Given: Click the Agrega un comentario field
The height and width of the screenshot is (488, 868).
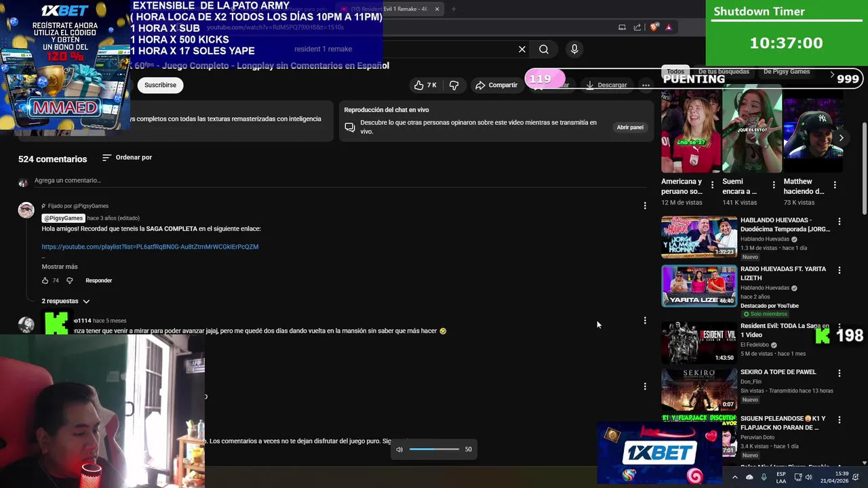Looking at the screenshot, I should coord(339,180).
